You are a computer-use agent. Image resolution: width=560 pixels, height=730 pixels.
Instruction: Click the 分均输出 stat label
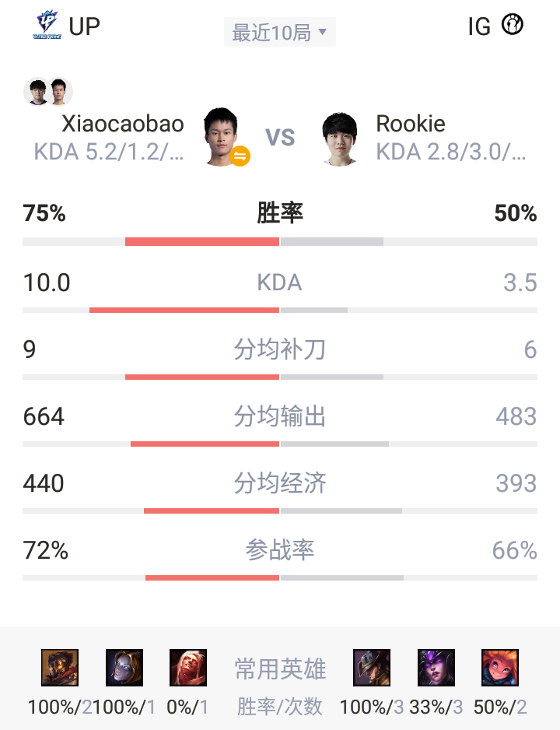[279, 416]
